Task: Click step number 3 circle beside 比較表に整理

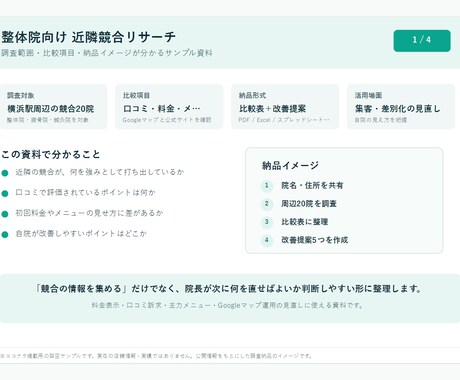Action: coord(267,222)
